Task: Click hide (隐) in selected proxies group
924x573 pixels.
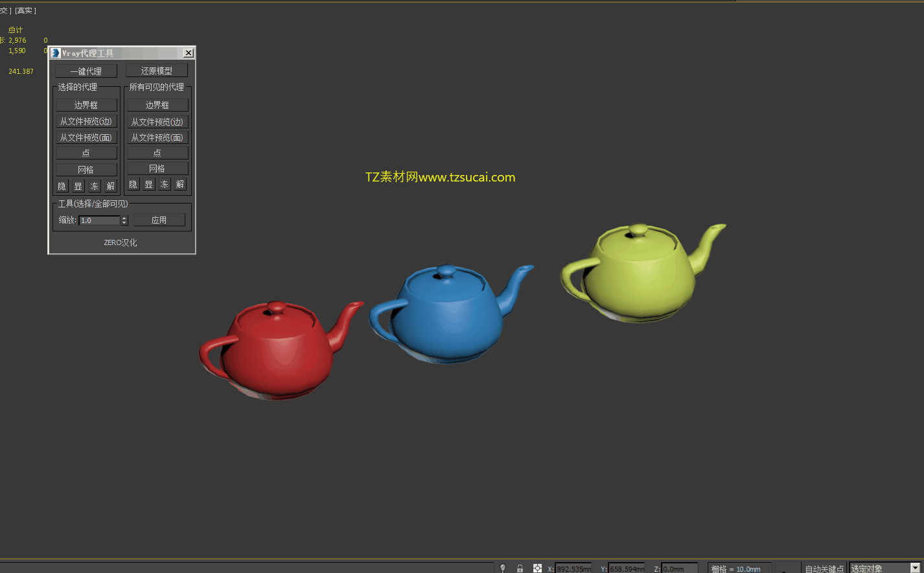Action: click(x=62, y=186)
